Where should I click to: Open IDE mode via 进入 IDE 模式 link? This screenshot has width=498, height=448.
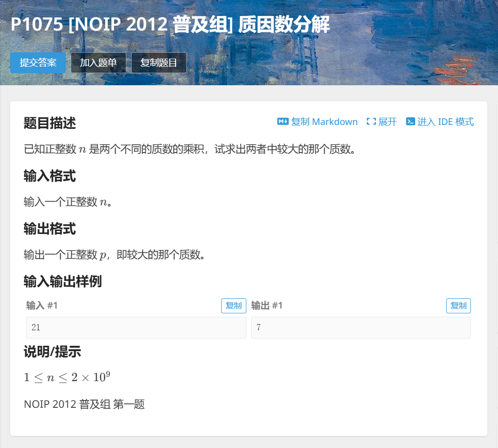point(444,122)
